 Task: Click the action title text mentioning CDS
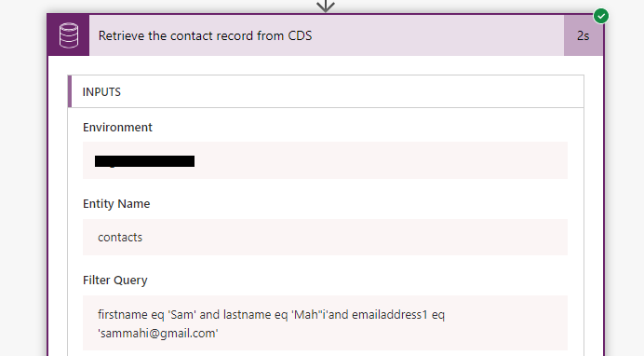click(x=205, y=35)
